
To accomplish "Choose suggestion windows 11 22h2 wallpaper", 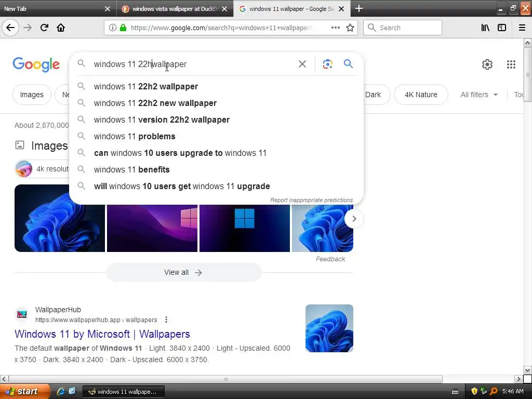I will point(216,87).
